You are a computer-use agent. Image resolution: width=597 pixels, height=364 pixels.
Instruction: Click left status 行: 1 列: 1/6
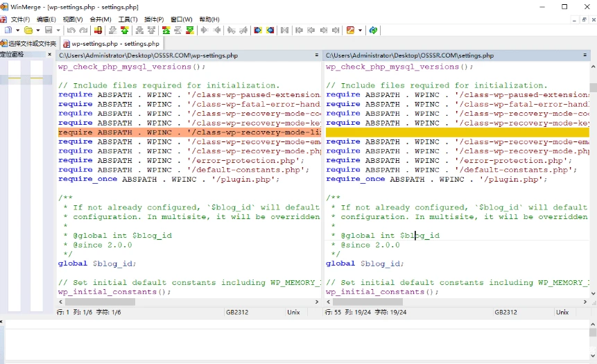pyautogui.click(x=89, y=312)
